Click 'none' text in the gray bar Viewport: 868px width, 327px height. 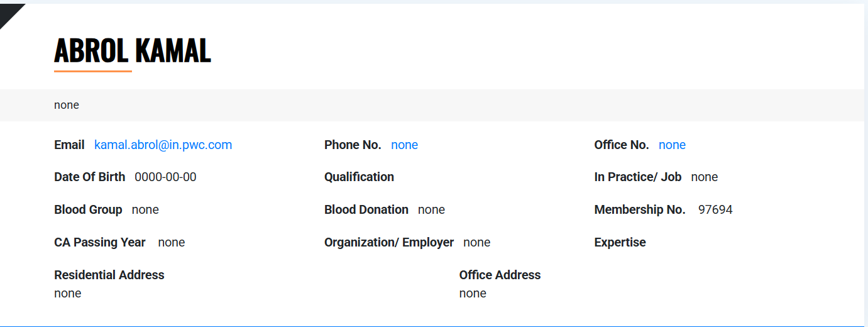click(x=67, y=105)
